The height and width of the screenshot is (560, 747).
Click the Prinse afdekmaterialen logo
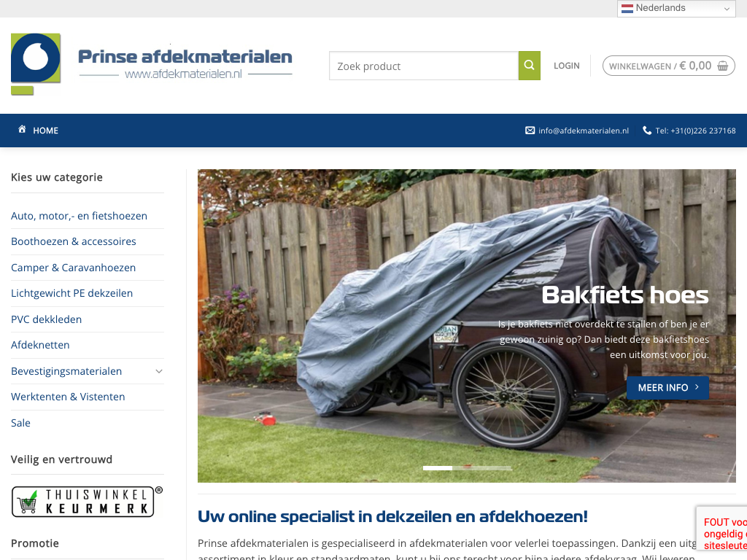[152, 64]
